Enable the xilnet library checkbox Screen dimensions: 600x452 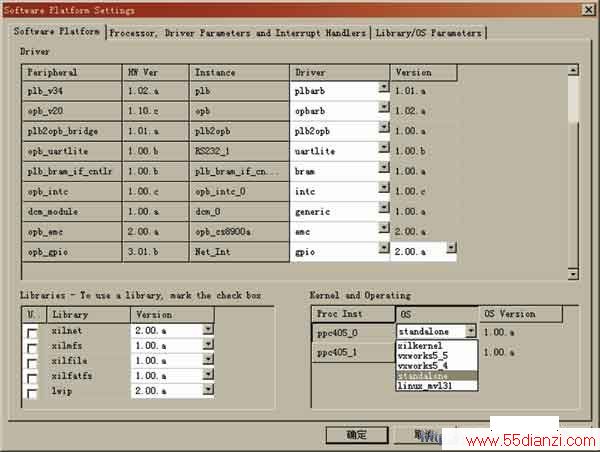click(x=32, y=333)
